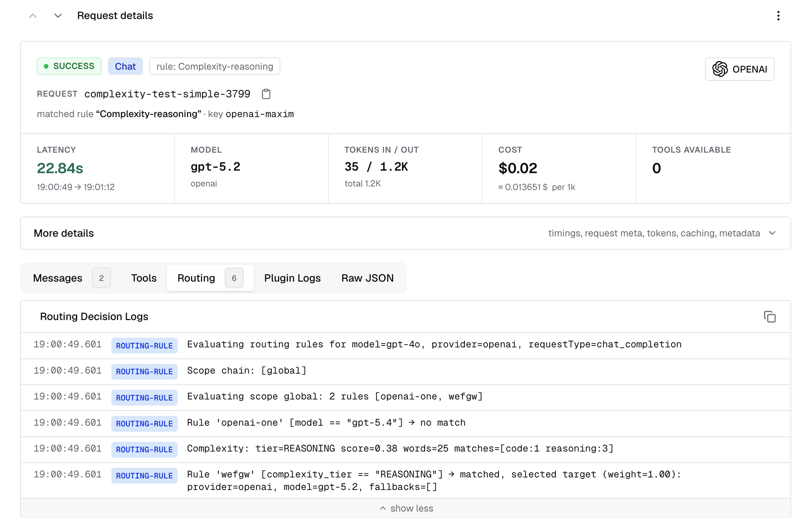Click the rule: Complexity-reasoning badge
The image size is (812, 518).
point(215,66)
